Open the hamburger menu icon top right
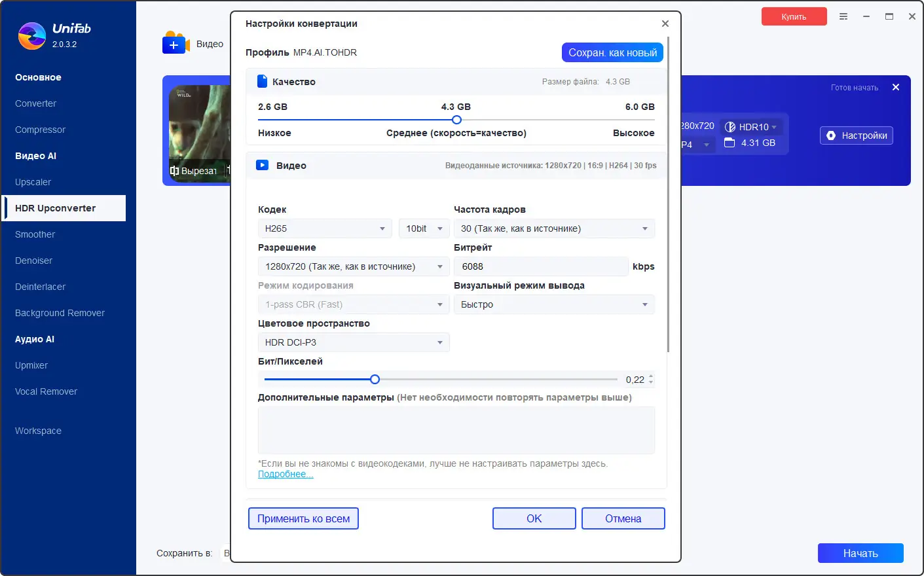Screen dimensions: 924x576 [843, 16]
